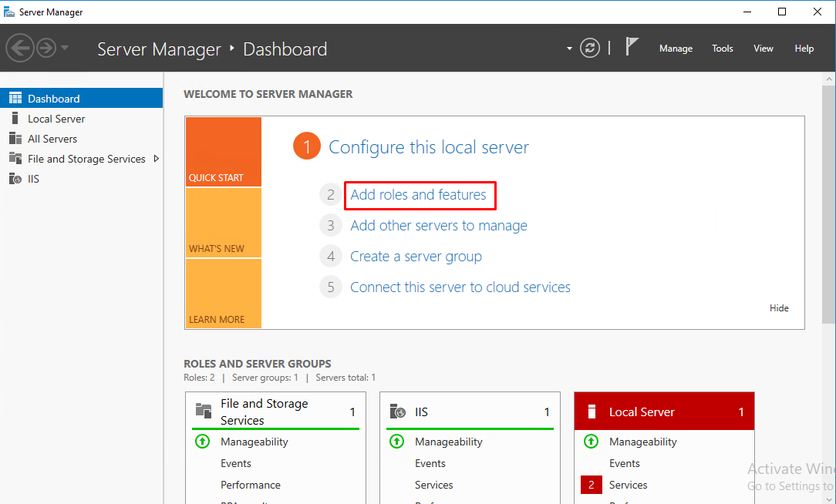This screenshot has width=836, height=504.
Task: Open dropdown arrow left of Refresh
Action: click(569, 49)
